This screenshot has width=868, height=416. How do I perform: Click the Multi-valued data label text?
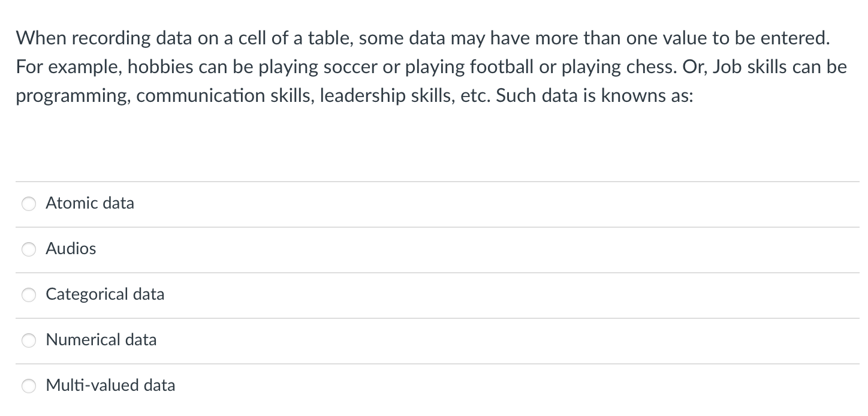point(110,386)
